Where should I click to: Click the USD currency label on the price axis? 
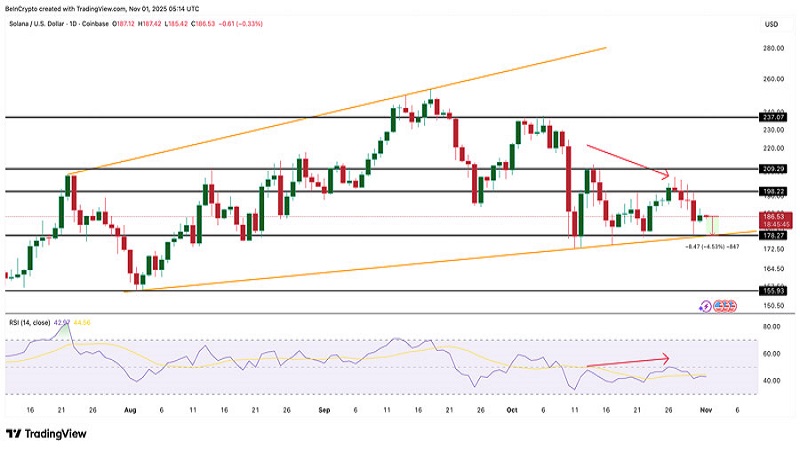pos(771,24)
